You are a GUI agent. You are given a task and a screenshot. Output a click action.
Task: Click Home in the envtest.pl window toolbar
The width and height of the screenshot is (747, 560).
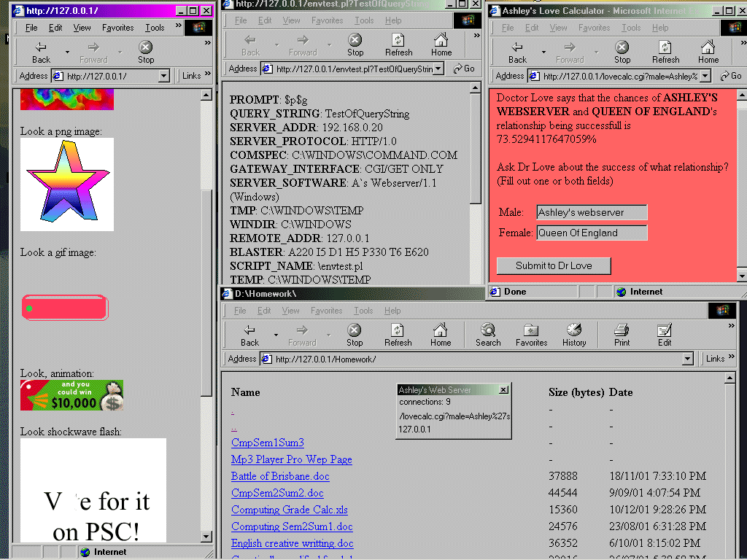coord(441,45)
